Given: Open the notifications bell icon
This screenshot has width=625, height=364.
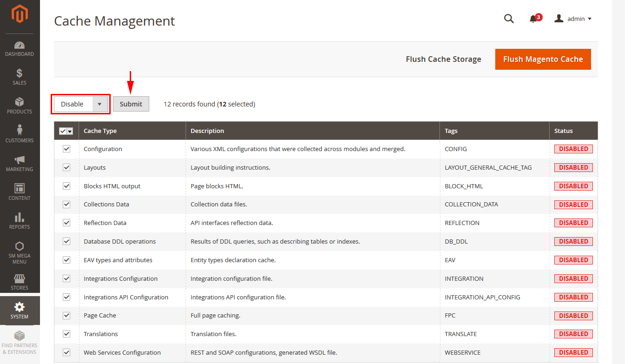Looking at the screenshot, I should [x=533, y=19].
